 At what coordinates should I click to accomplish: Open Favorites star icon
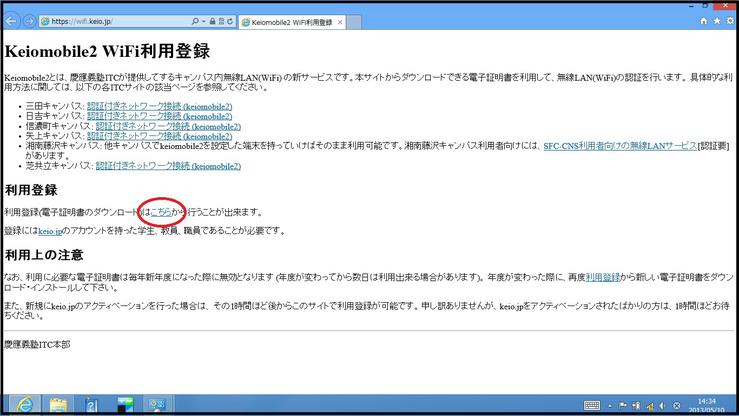point(716,21)
